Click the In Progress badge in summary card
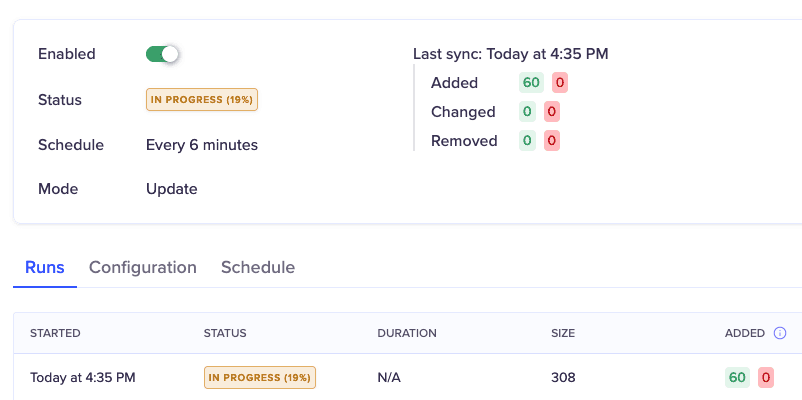 pyautogui.click(x=203, y=100)
